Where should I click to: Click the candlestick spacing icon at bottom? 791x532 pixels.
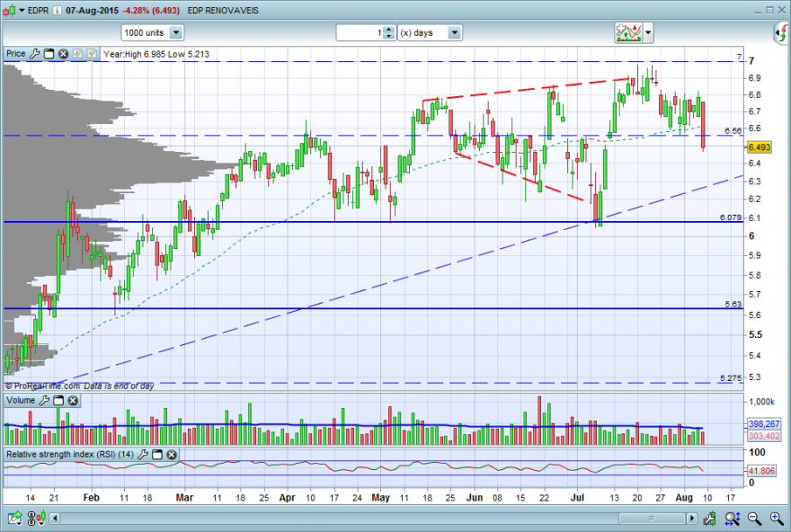click(37, 518)
